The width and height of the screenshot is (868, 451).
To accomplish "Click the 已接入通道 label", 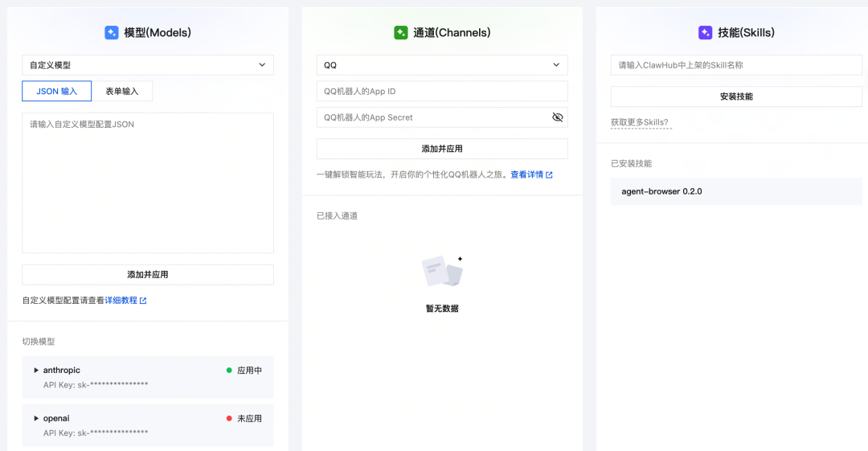I will (x=337, y=216).
